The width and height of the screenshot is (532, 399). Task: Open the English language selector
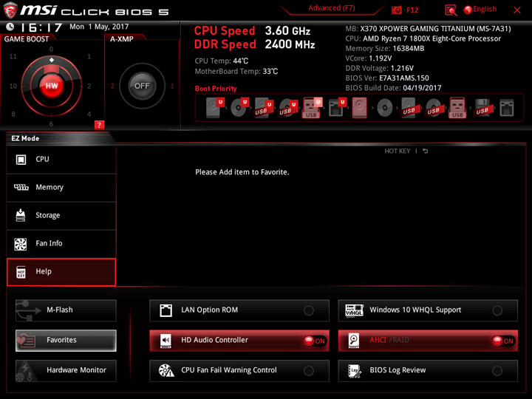pos(480,10)
